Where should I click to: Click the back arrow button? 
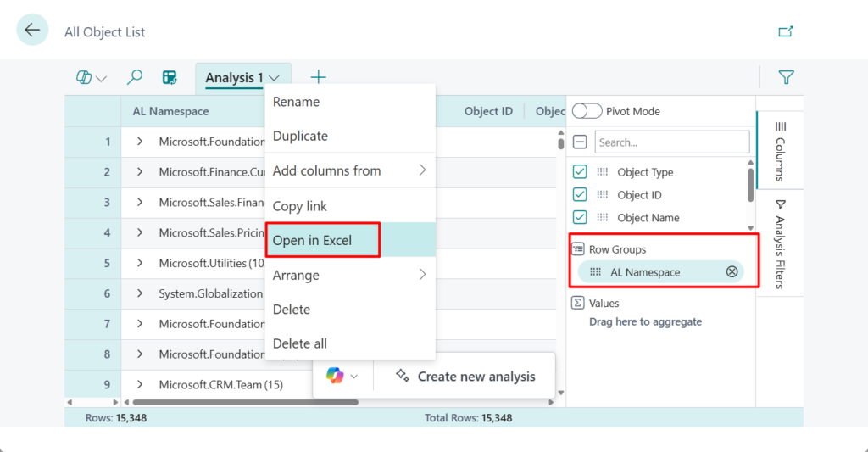point(32,31)
